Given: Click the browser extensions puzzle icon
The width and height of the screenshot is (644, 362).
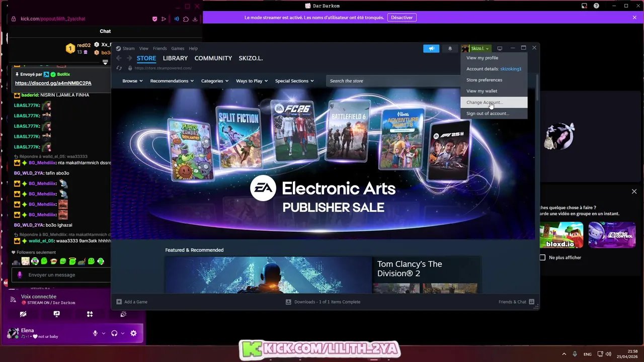Looking at the screenshot, I should click(186, 19).
